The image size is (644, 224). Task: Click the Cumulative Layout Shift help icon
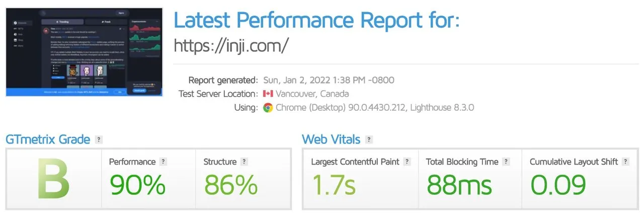tap(625, 162)
